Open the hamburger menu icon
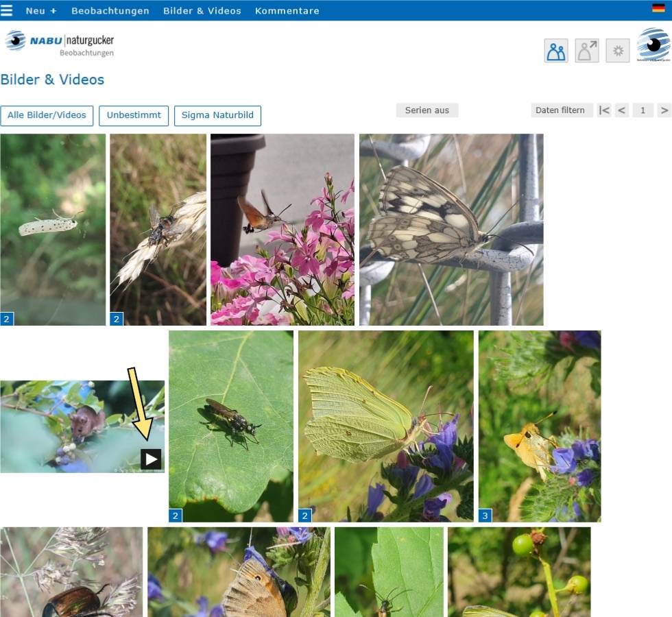Image resolution: width=672 pixels, height=617 pixels. pyautogui.click(x=6, y=10)
